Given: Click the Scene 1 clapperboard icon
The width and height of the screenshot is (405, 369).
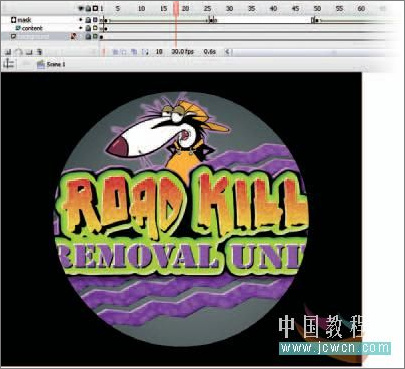Looking at the screenshot, I should (x=41, y=64).
